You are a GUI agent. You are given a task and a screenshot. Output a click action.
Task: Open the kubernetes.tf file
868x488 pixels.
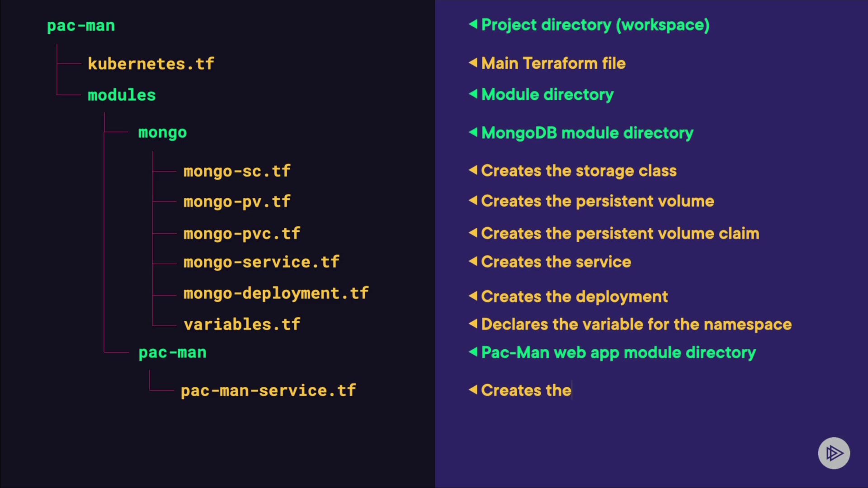coord(151,64)
